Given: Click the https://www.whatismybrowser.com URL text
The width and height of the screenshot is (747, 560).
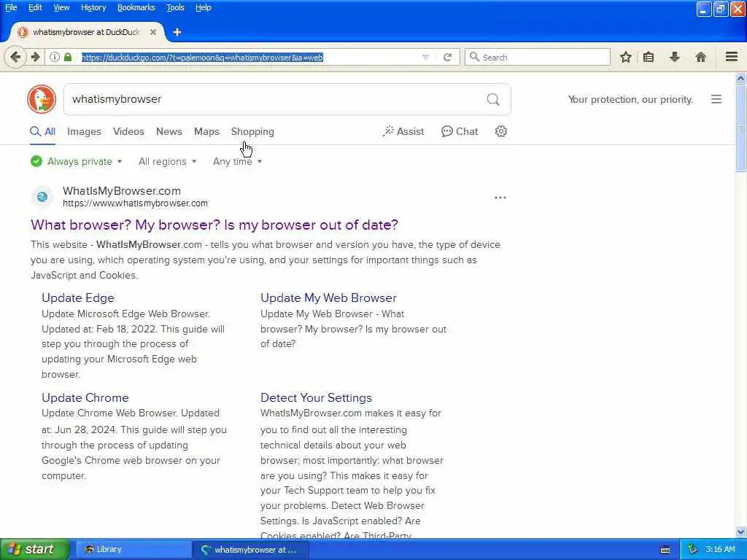Looking at the screenshot, I should pos(135,203).
